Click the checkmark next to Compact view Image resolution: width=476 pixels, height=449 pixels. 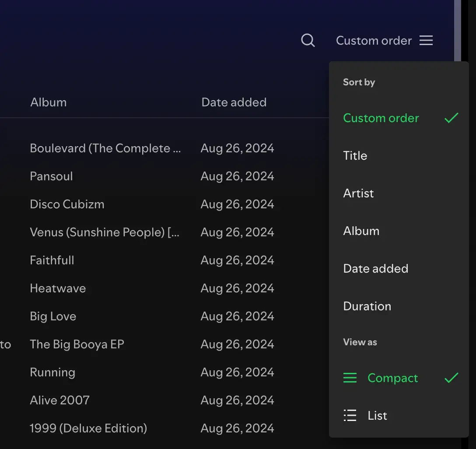pyautogui.click(x=451, y=378)
